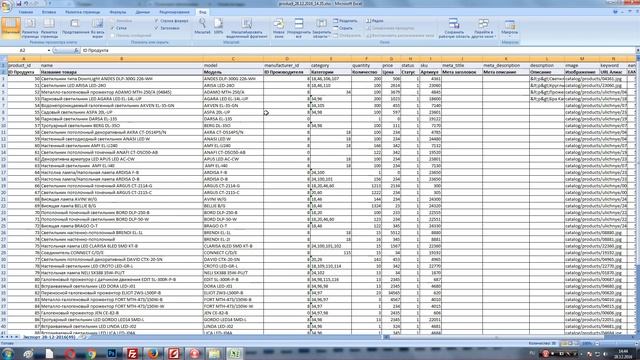Select column C header
Viewport: 640px width, 360px height.
(233, 59)
